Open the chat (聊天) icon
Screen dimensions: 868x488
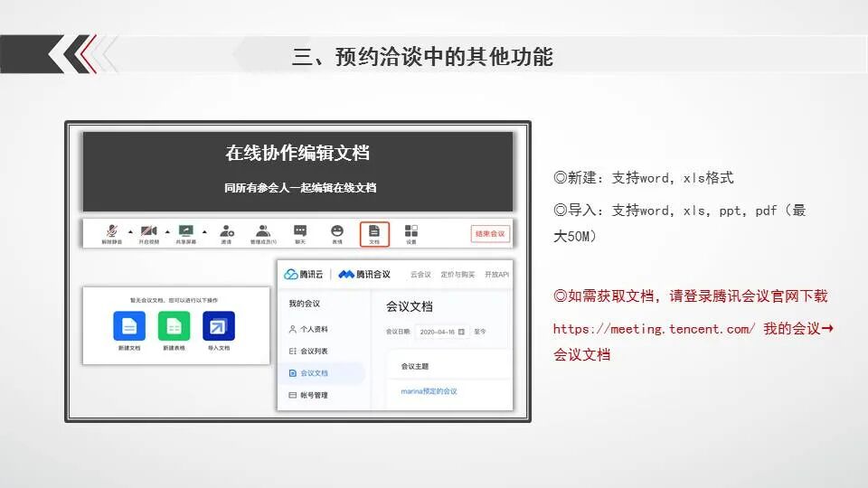(300, 230)
